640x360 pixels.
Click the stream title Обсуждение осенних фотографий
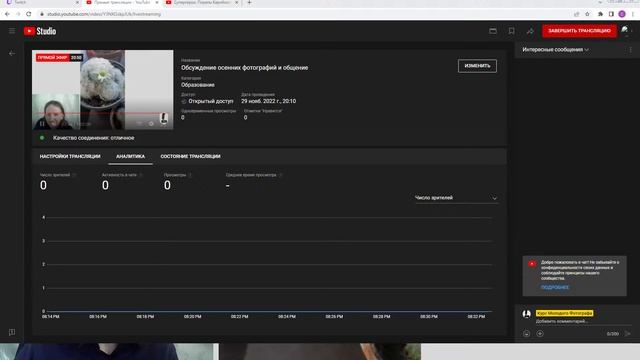244,68
